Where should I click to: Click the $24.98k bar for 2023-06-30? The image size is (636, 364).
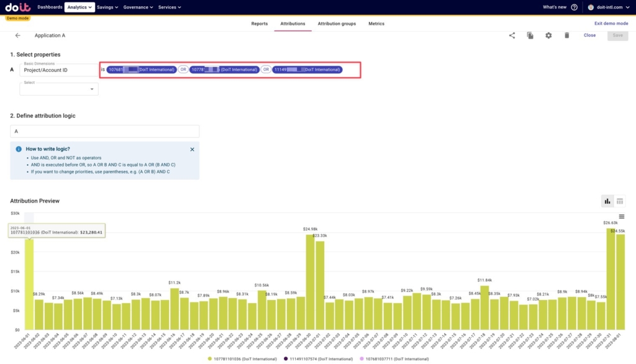pyautogui.click(x=311, y=282)
